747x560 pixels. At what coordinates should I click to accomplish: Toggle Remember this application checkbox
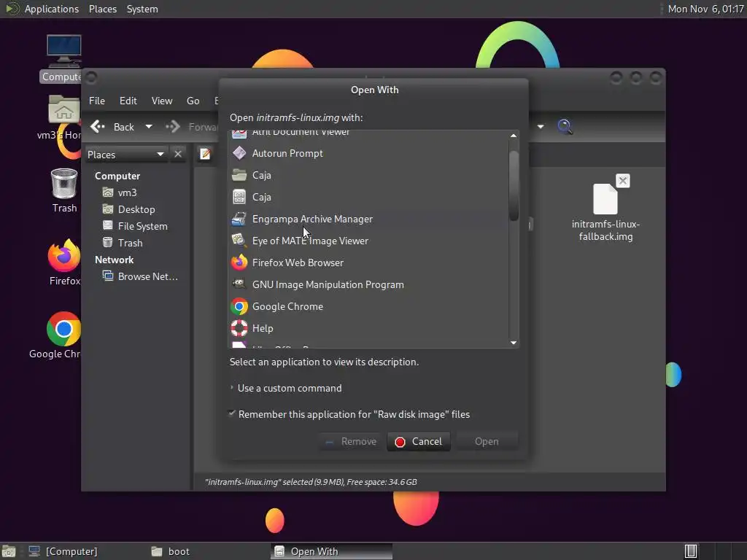tap(232, 413)
